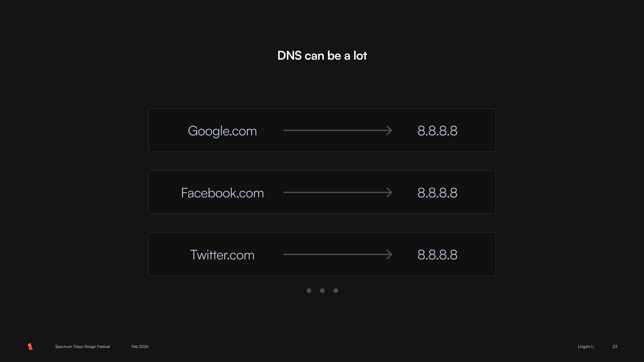
Task: Click the last ellipsis dot below the cards
Action: pos(336,291)
